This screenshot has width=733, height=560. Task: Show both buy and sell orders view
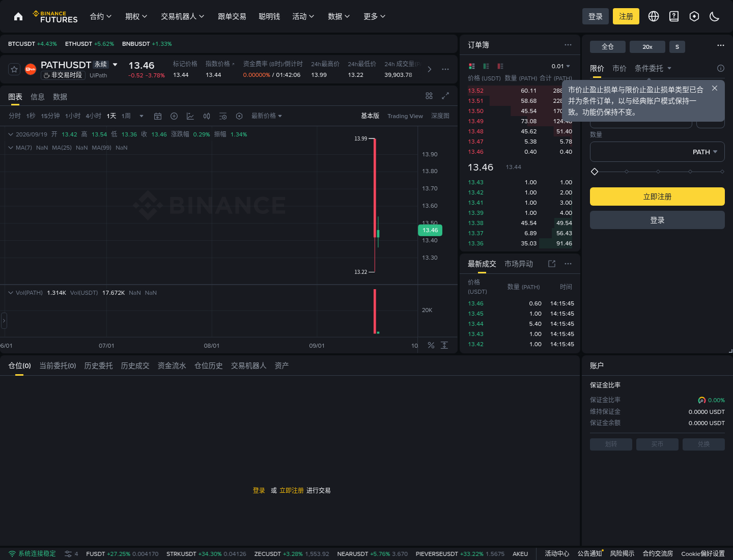pyautogui.click(x=472, y=66)
